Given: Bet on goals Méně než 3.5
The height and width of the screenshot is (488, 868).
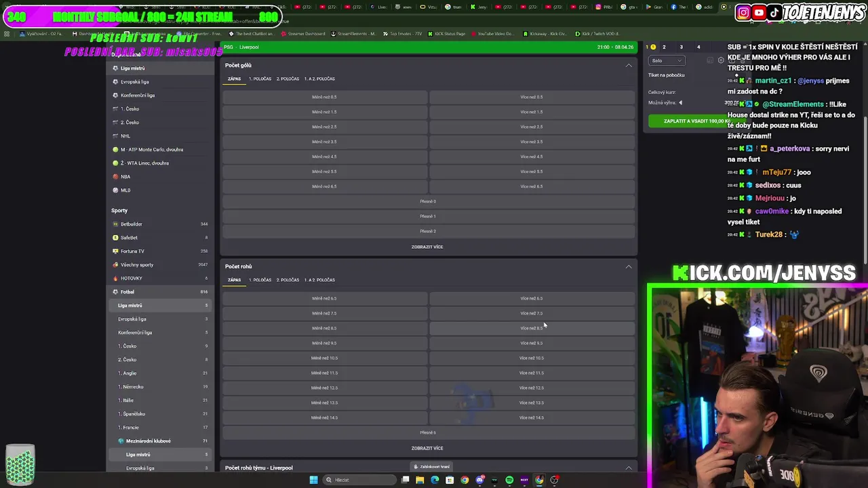Looking at the screenshot, I should pyautogui.click(x=324, y=142).
